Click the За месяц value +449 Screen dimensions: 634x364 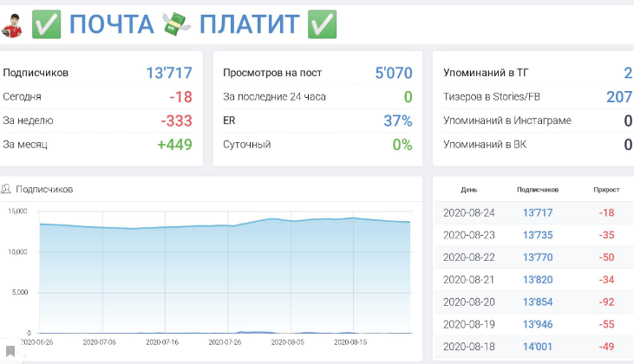(x=174, y=145)
